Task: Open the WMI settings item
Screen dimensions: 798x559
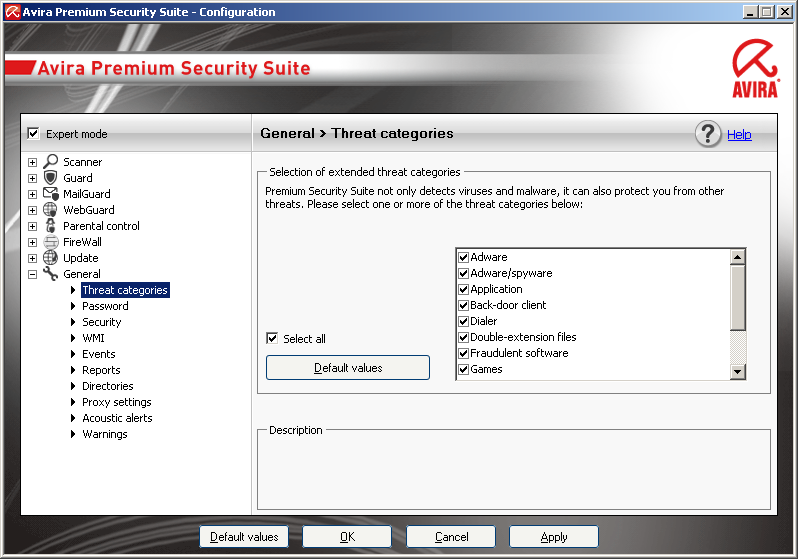Action: 93,338
